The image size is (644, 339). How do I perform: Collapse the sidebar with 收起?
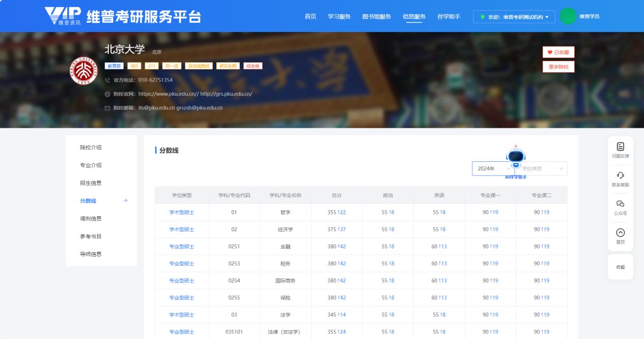tap(620, 267)
